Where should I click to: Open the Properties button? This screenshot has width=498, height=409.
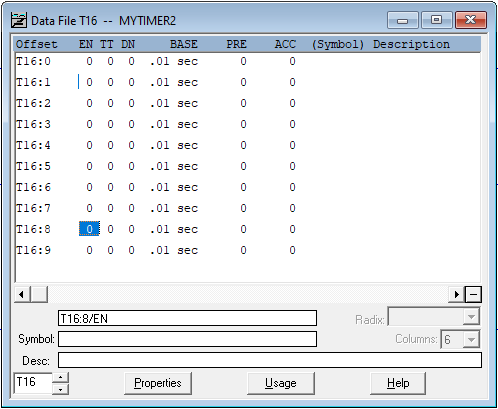coord(158,383)
